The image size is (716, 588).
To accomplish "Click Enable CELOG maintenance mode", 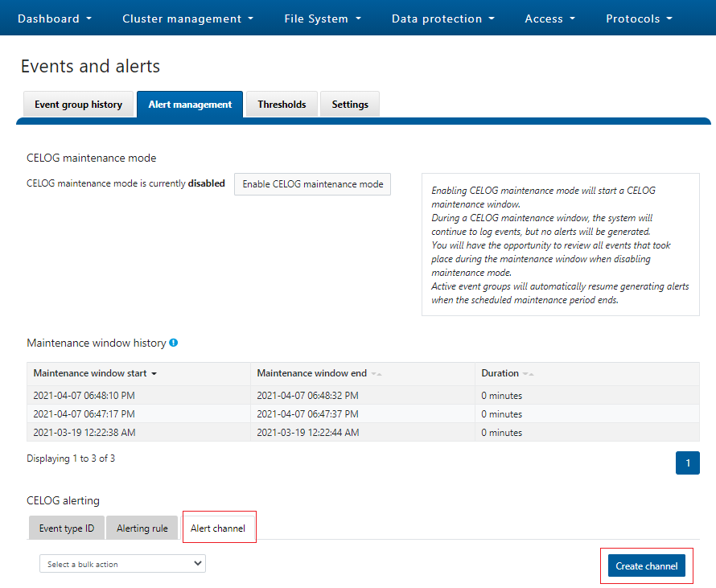I will click(x=312, y=184).
